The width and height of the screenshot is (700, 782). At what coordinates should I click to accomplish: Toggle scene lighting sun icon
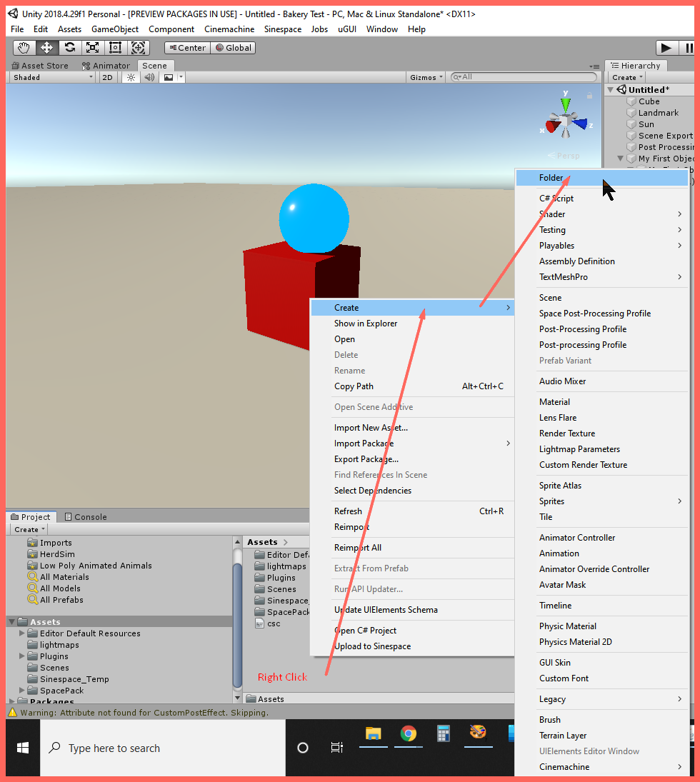[x=131, y=77]
